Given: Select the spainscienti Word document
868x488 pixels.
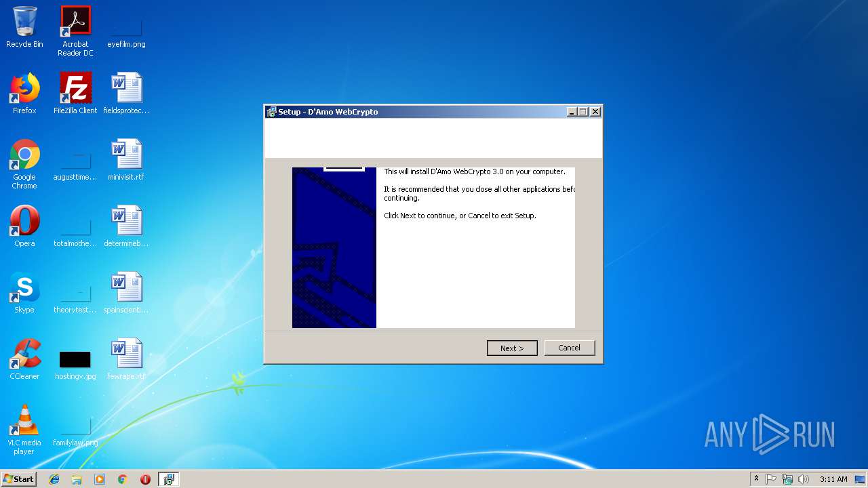Looking at the screenshot, I should [126, 293].
